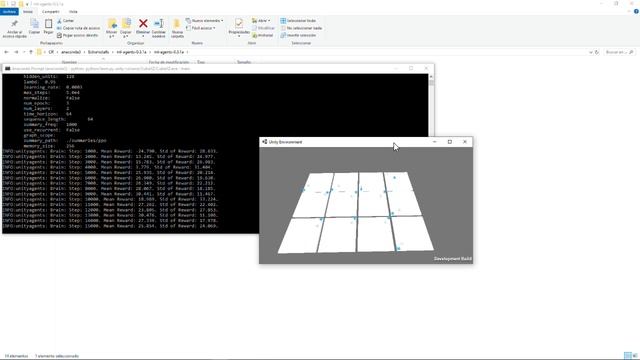Click the anaconda3 breadcrumb in address bar
The image size is (640, 360).
click(71, 52)
